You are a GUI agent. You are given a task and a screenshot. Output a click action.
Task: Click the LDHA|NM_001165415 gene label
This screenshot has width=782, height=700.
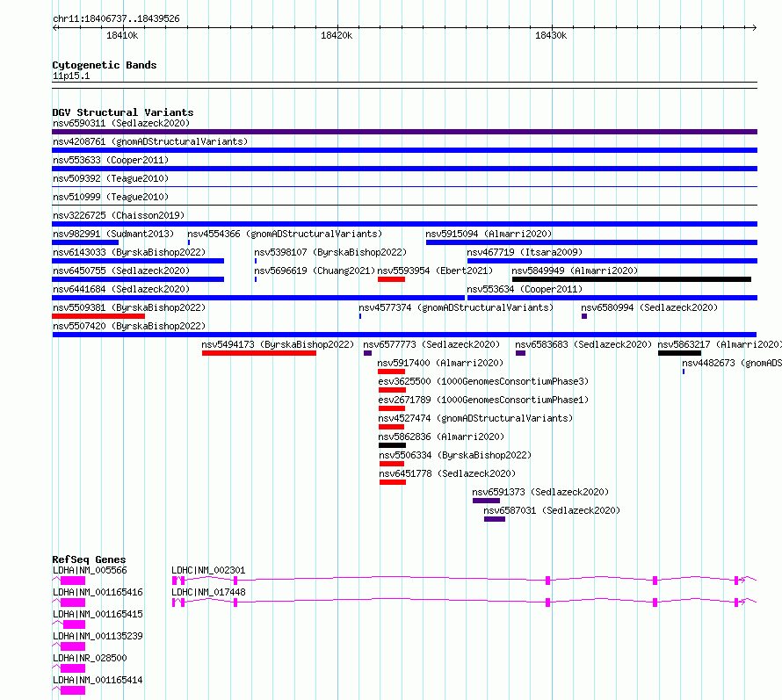click(98, 614)
